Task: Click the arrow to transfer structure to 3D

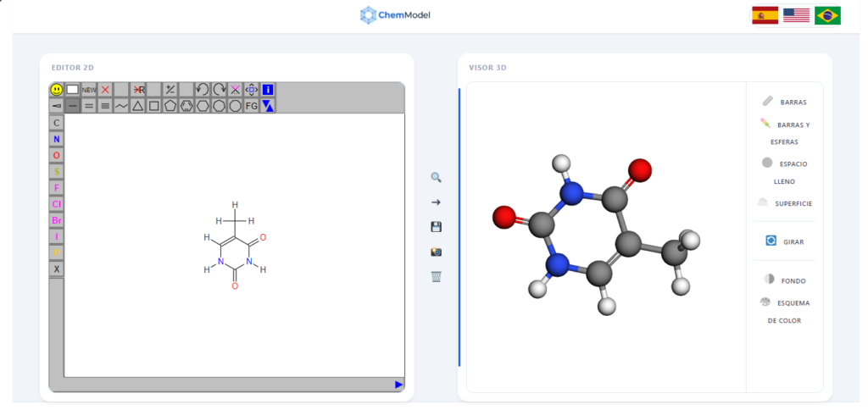Action: pyautogui.click(x=436, y=202)
